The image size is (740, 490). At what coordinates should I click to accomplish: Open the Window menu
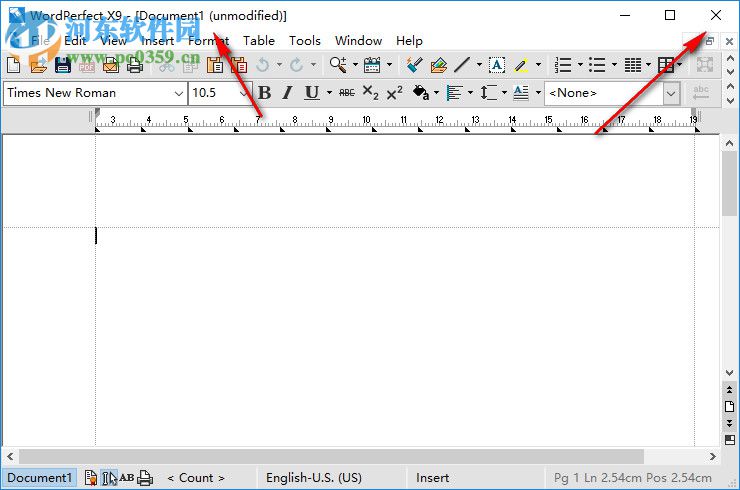click(x=358, y=41)
